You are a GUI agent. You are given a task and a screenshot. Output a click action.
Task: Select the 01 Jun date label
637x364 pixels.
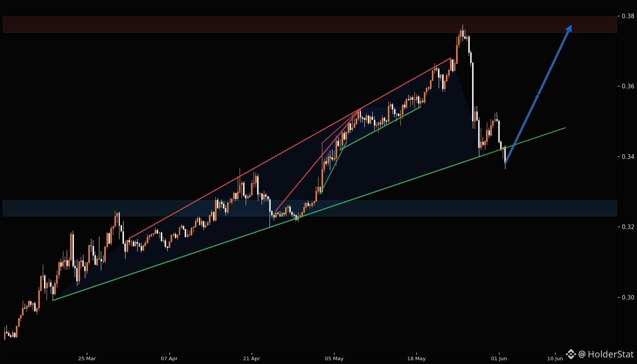tap(499, 358)
